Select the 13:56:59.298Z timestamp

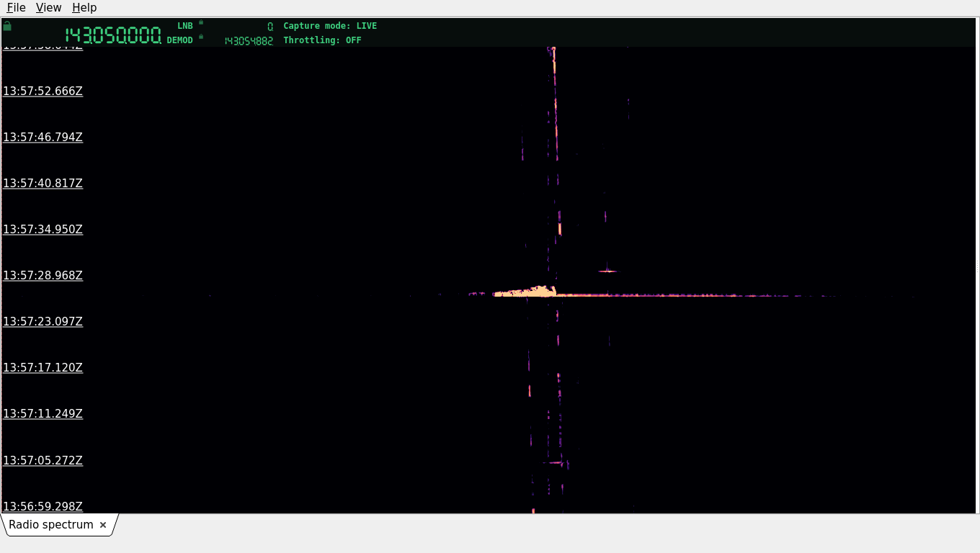[43, 506]
